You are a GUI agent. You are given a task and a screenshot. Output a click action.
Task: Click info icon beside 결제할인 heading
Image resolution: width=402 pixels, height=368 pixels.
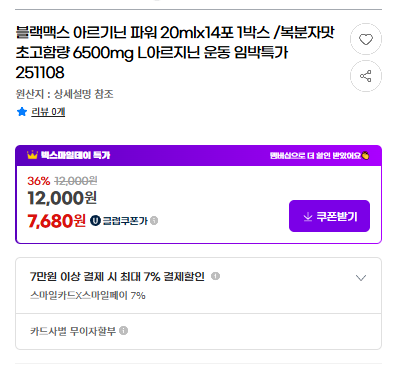click(x=215, y=276)
